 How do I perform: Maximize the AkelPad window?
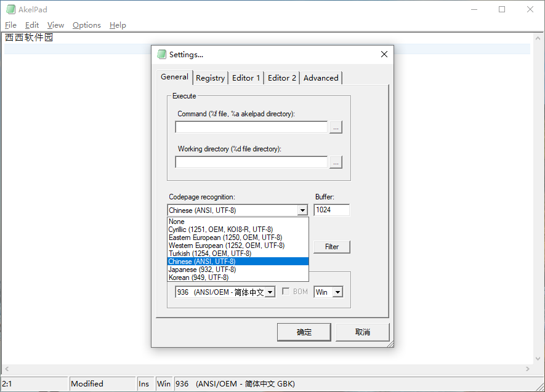pos(502,9)
